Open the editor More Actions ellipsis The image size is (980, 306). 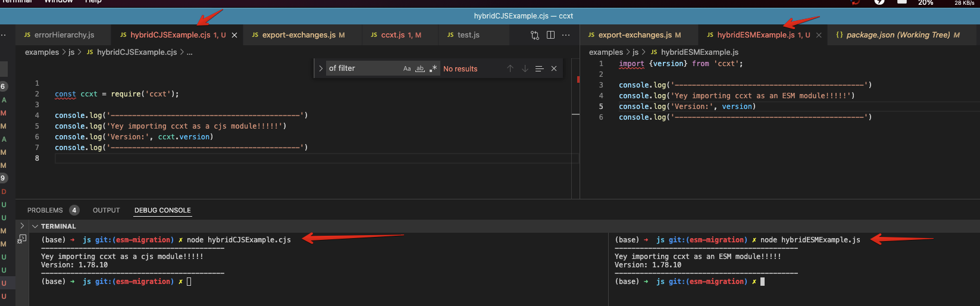pos(566,35)
